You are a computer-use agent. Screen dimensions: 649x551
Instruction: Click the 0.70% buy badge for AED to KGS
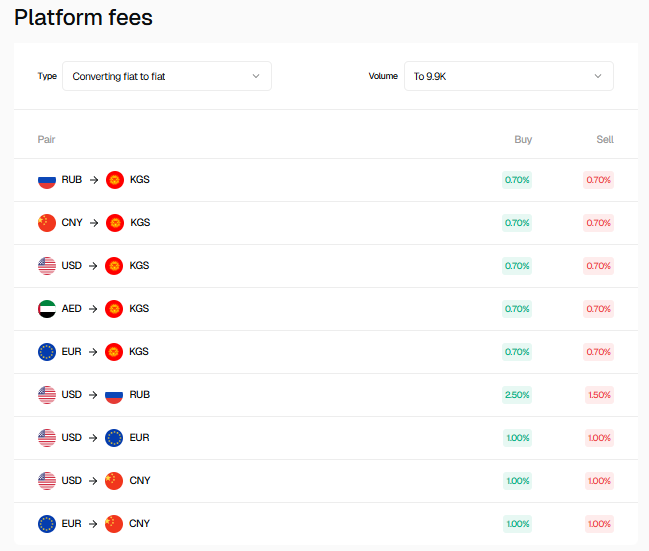click(x=517, y=309)
